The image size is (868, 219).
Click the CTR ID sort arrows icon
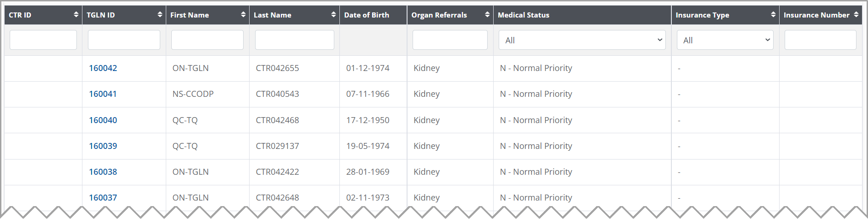tap(76, 15)
